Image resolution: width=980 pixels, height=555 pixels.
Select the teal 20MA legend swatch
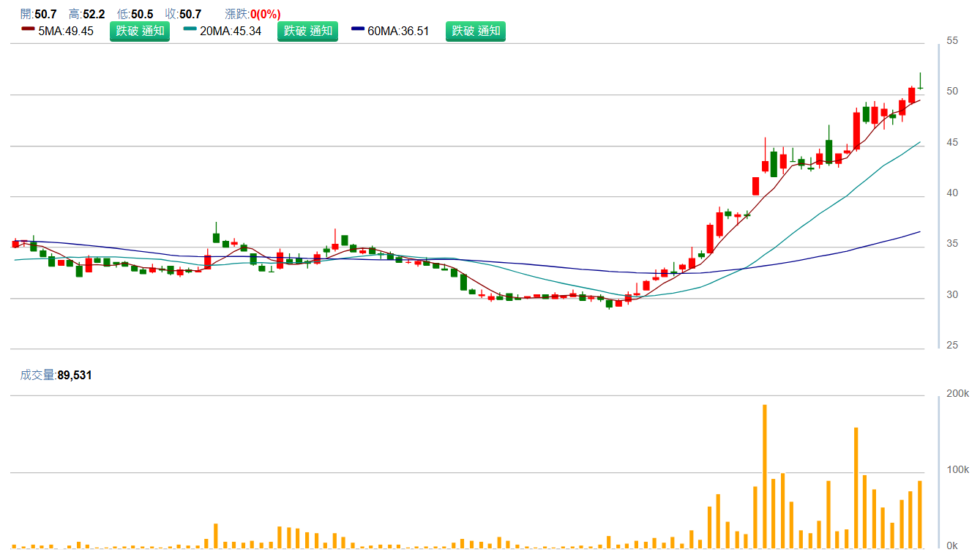(190, 29)
